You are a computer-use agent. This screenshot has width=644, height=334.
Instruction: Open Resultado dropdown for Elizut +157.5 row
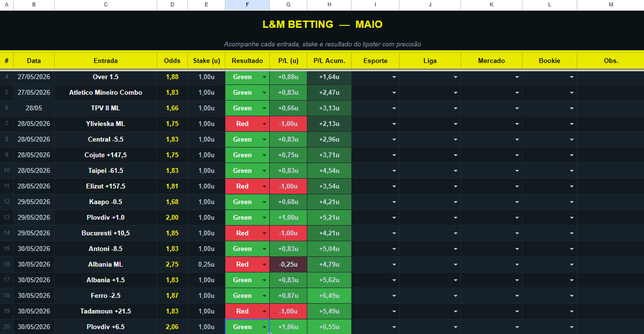[x=264, y=186]
